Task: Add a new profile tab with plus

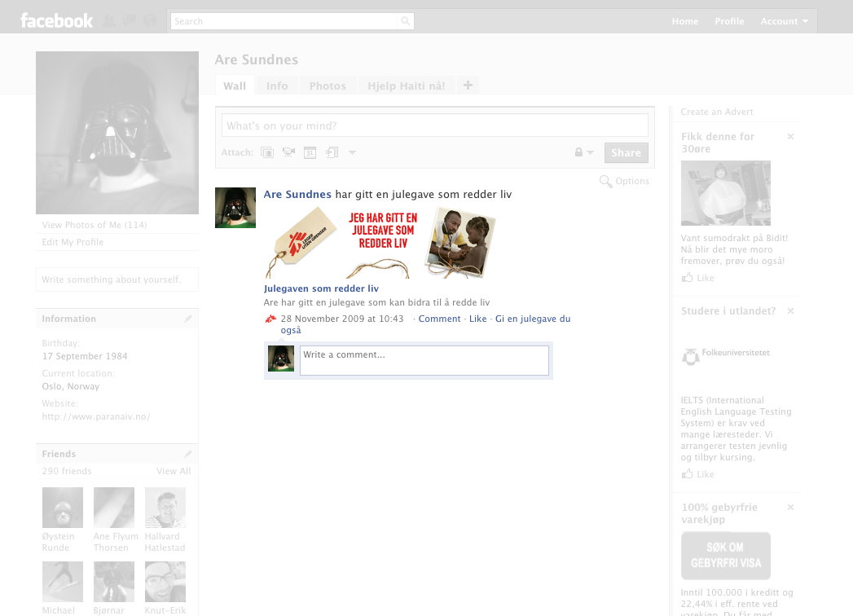Action: [468, 86]
